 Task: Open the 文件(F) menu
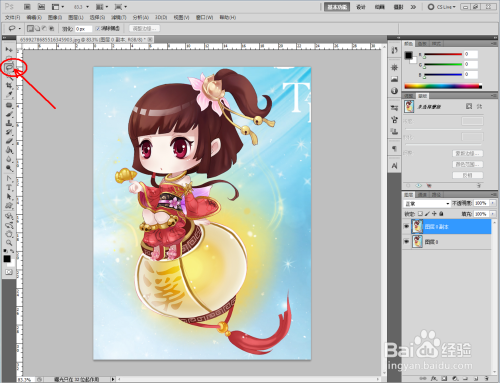click(12, 17)
